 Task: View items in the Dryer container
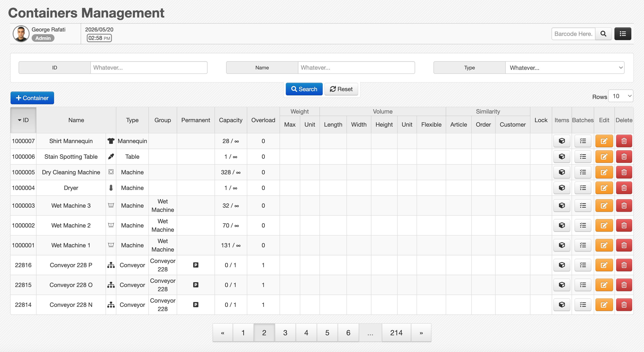[x=562, y=188]
